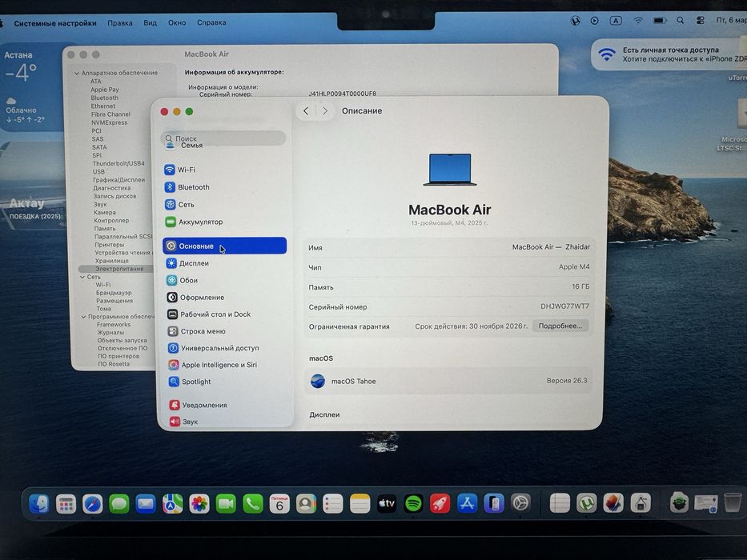747x560 pixels.
Task: Launch FaceTime from the Dock
Action: point(226,503)
